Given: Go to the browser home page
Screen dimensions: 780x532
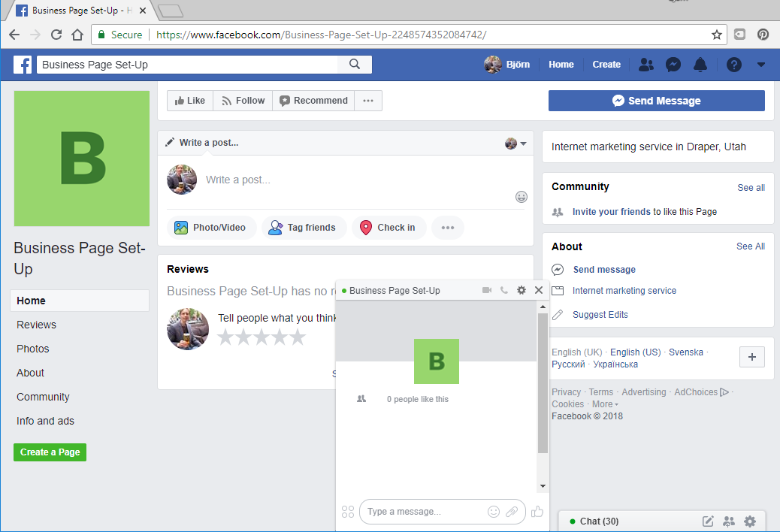Looking at the screenshot, I should point(77,35).
